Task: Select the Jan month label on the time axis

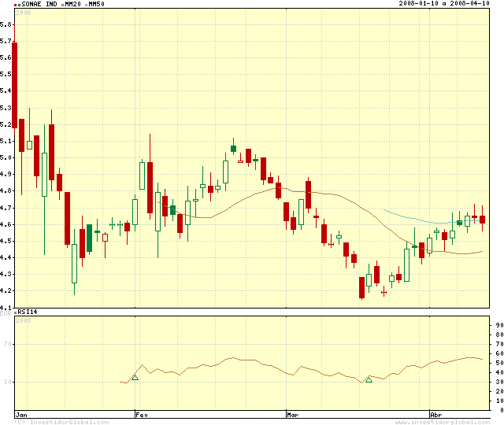Action: click(21, 415)
